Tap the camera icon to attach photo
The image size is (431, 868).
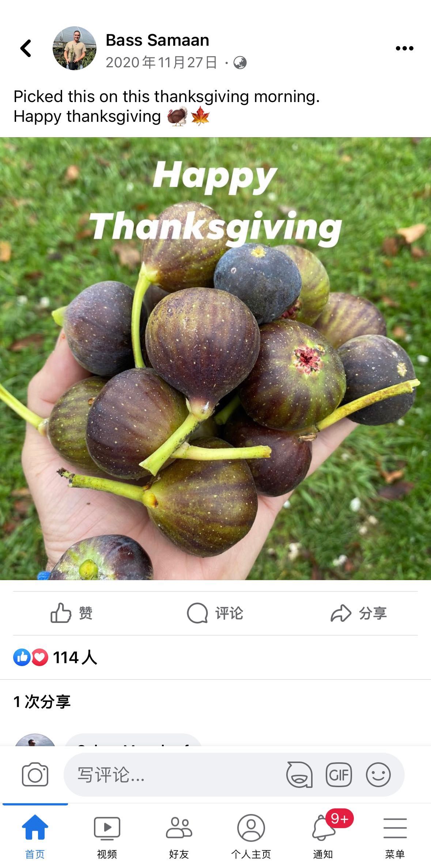tap(35, 774)
